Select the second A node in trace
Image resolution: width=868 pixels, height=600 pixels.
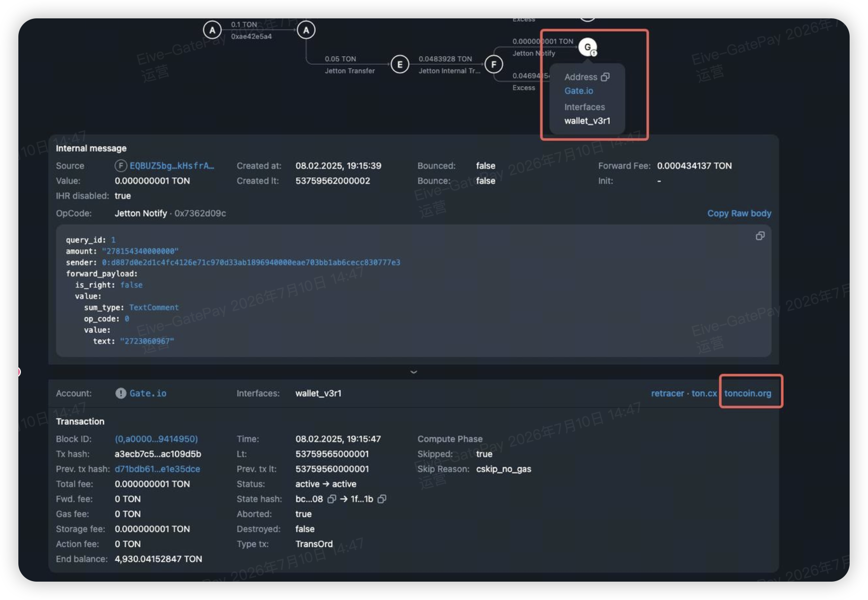click(x=306, y=30)
